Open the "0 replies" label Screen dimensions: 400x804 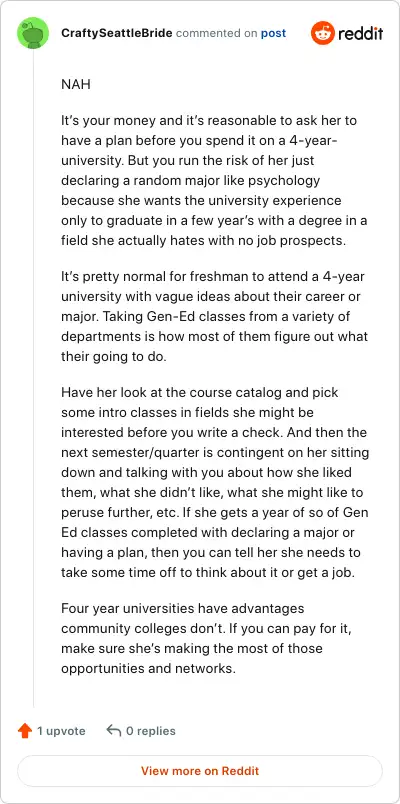tap(151, 731)
